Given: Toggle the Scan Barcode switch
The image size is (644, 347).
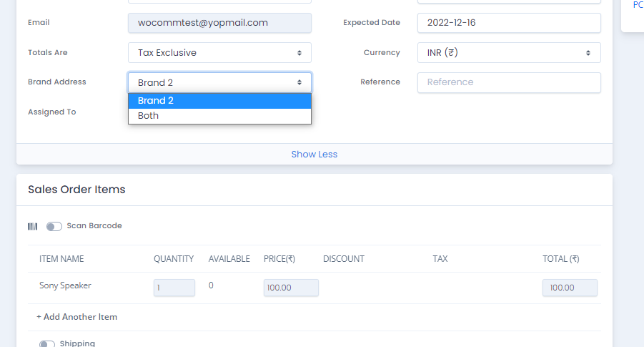Looking at the screenshot, I should [54, 227].
